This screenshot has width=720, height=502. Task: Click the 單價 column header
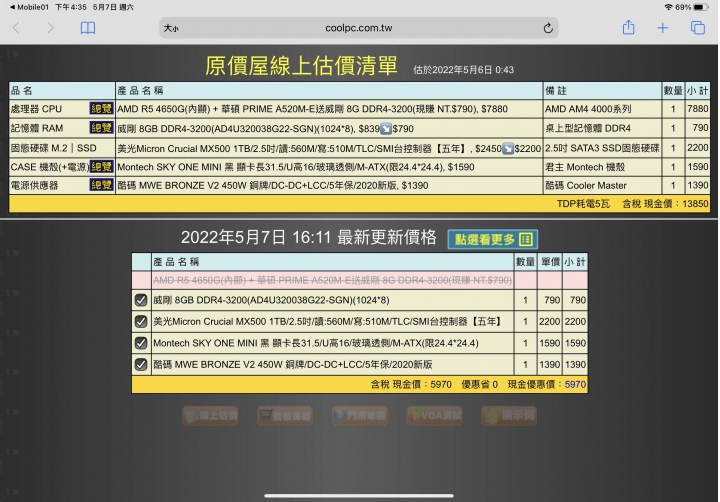click(x=550, y=262)
